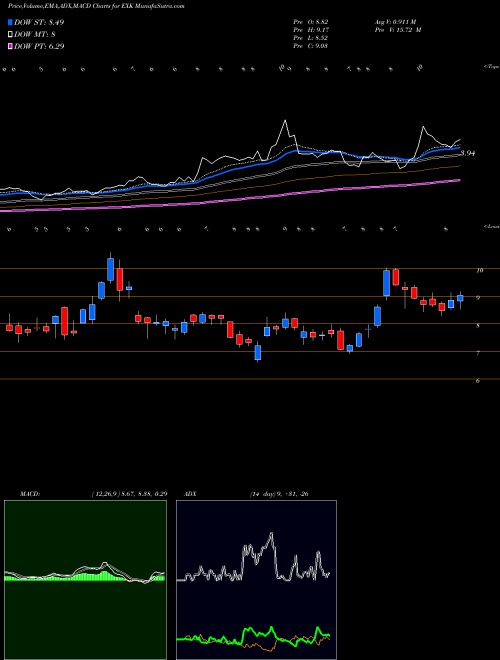Viewport: 500px width, 660px height.
Task: Click the 'MACD:' panel label
Action: tap(30, 494)
